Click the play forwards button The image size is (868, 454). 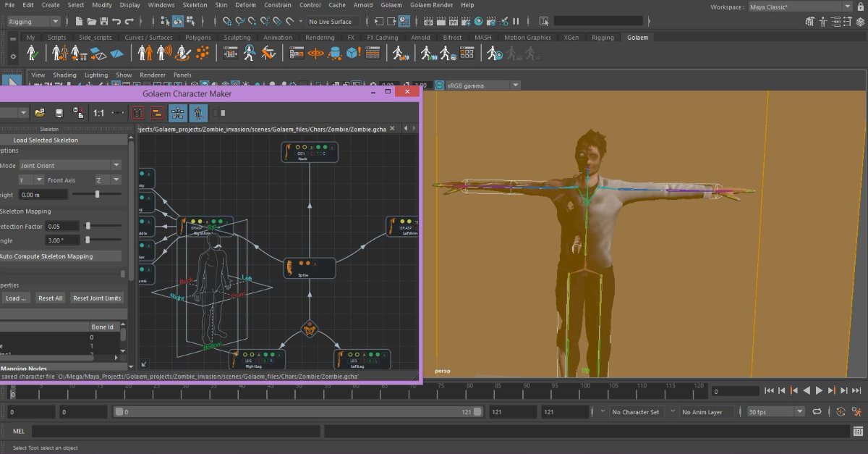[819, 390]
